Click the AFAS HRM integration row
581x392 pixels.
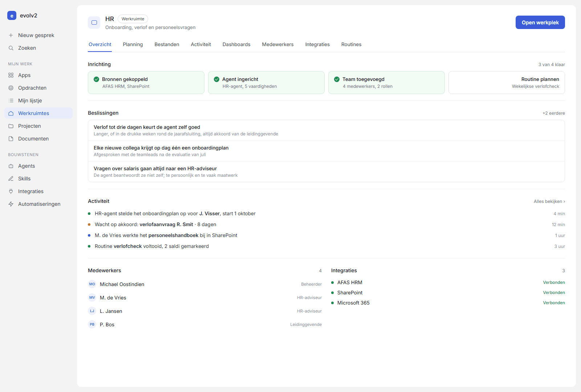coord(448,282)
